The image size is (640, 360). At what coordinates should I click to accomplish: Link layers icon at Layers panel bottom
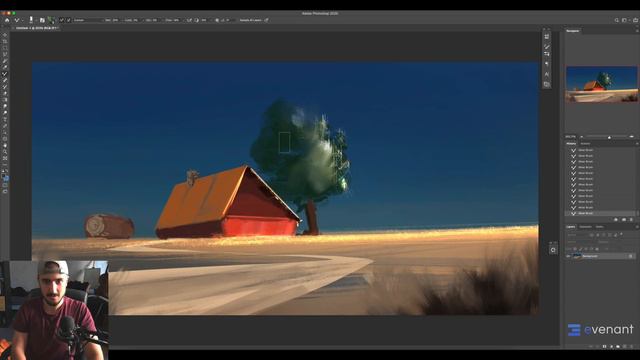[591, 346]
